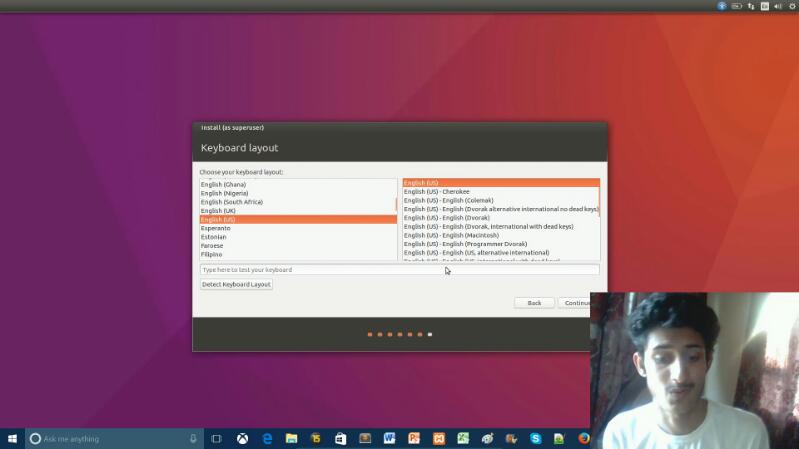
Task: Select the English (Programmer Dvorak) variant
Action: click(x=501, y=244)
